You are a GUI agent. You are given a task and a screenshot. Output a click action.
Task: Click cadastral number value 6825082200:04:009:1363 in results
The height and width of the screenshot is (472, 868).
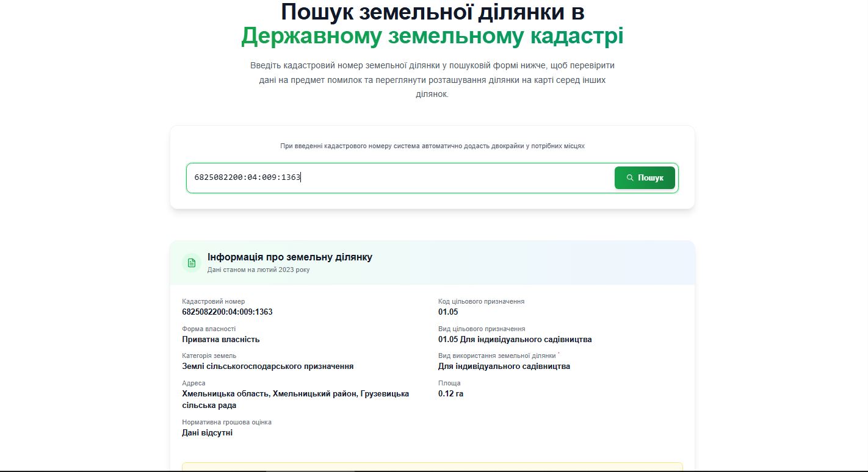[x=227, y=312]
